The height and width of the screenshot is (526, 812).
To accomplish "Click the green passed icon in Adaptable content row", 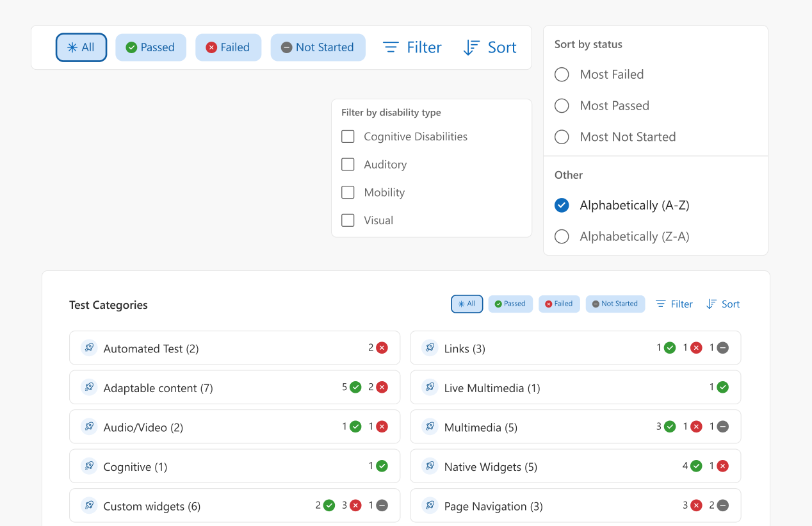I will point(355,387).
